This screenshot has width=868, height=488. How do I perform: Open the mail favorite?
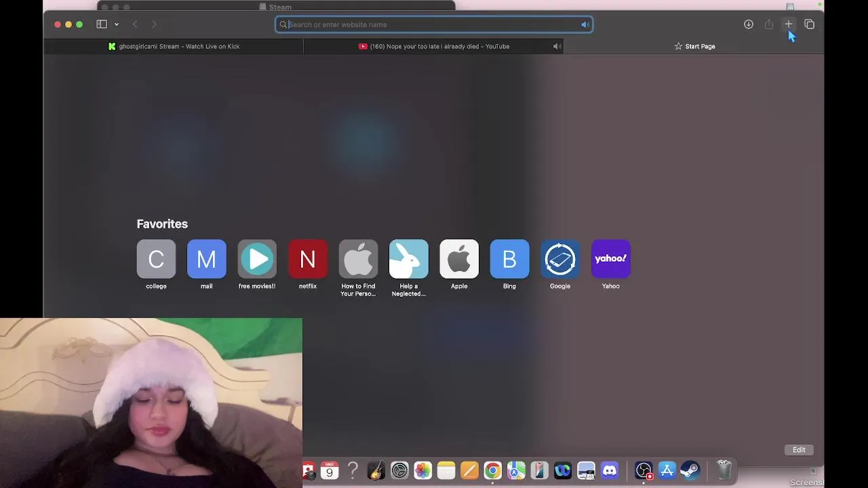tap(206, 264)
